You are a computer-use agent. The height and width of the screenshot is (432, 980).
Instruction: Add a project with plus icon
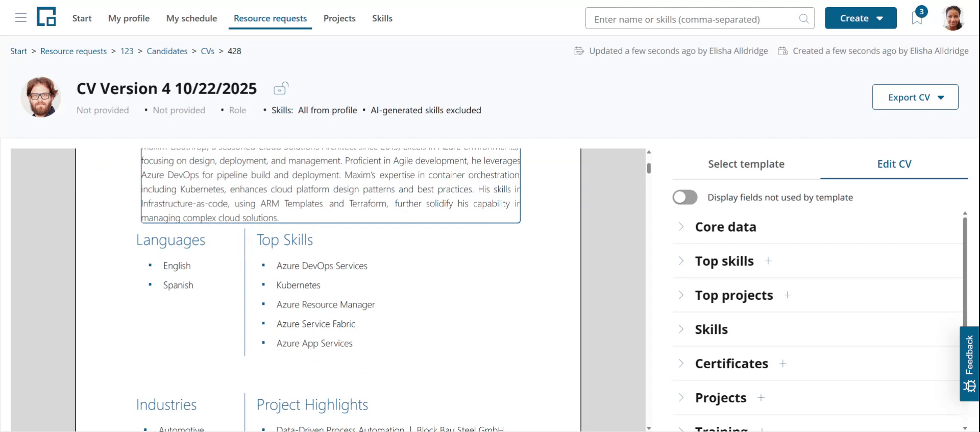point(761,398)
